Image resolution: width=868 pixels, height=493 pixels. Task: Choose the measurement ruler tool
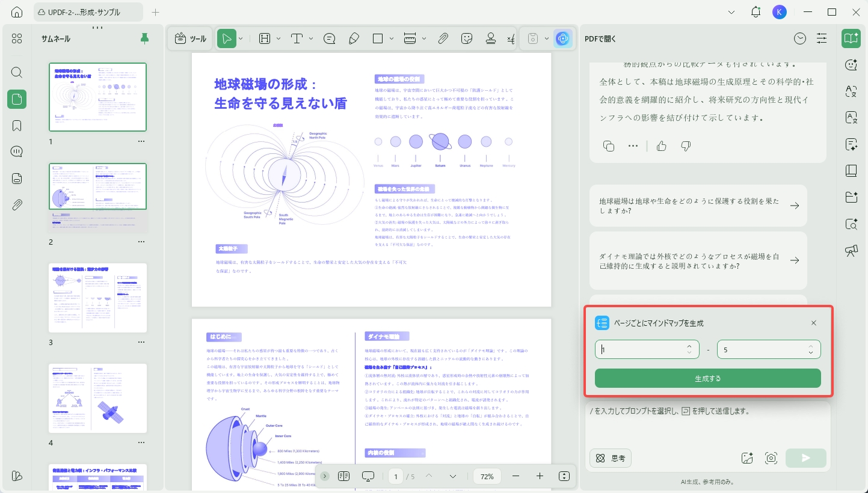(410, 38)
